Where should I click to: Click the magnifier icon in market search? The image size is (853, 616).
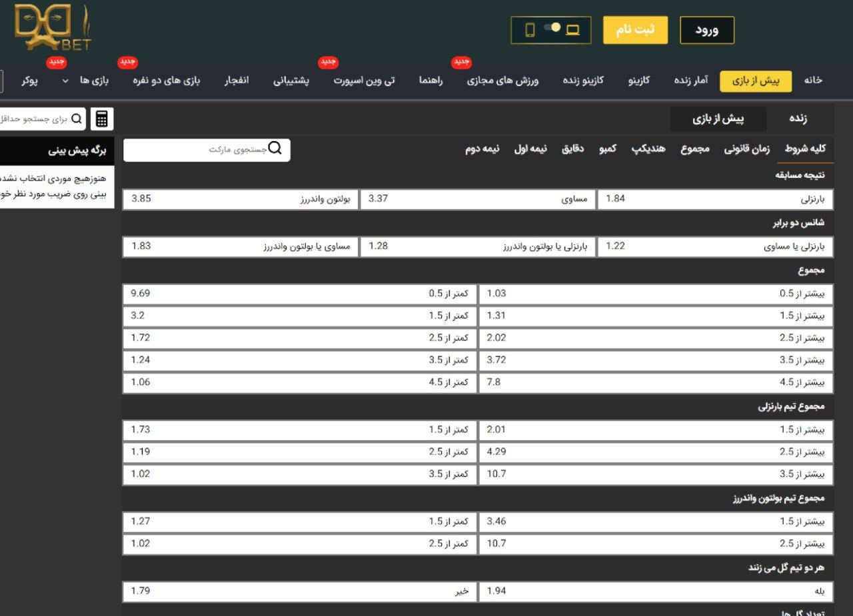point(275,149)
